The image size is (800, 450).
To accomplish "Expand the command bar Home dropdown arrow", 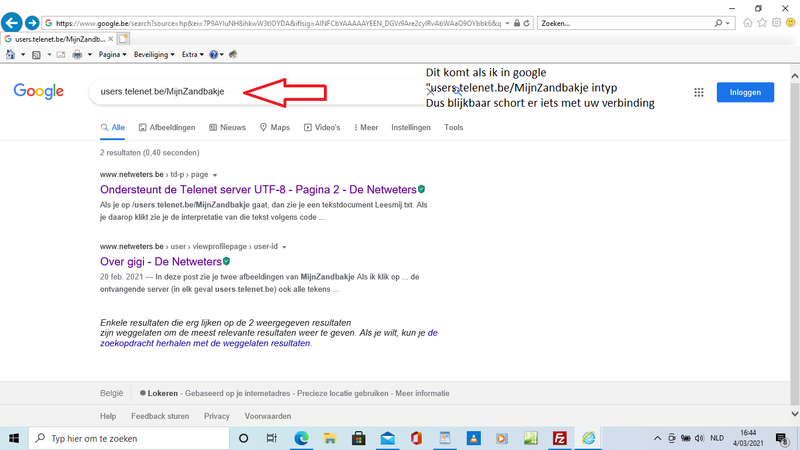I will click(23, 55).
